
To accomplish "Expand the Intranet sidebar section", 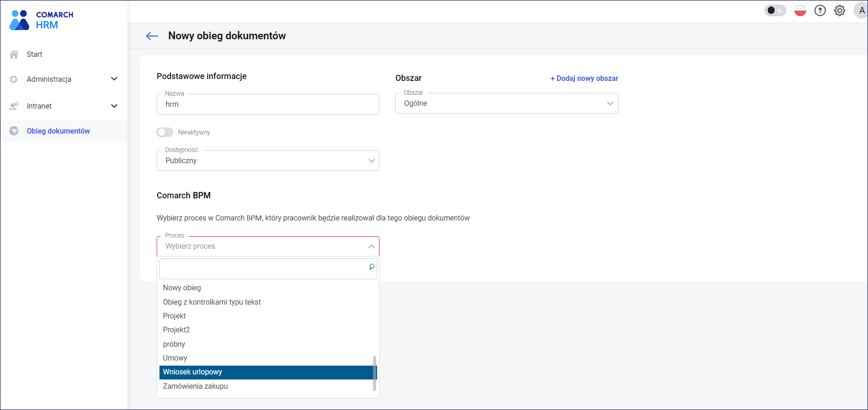I will click(x=114, y=106).
